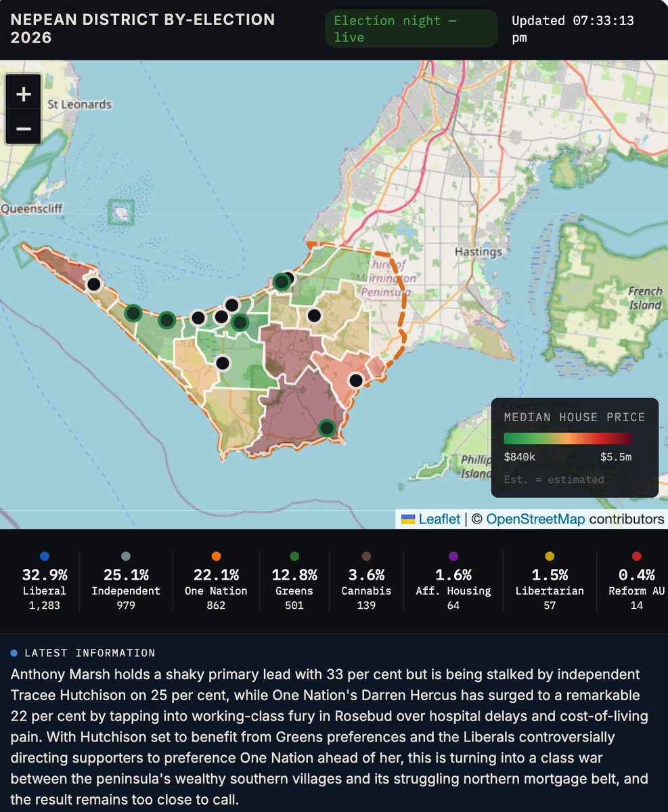Click the '32.9%' Liberal vote share
668x812 pixels.
(x=45, y=575)
